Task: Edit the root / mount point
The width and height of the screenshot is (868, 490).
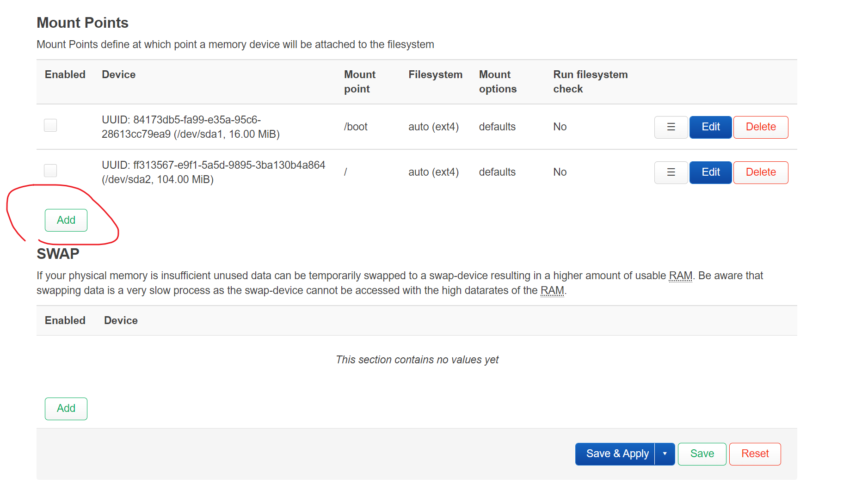Action: (x=710, y=172)
